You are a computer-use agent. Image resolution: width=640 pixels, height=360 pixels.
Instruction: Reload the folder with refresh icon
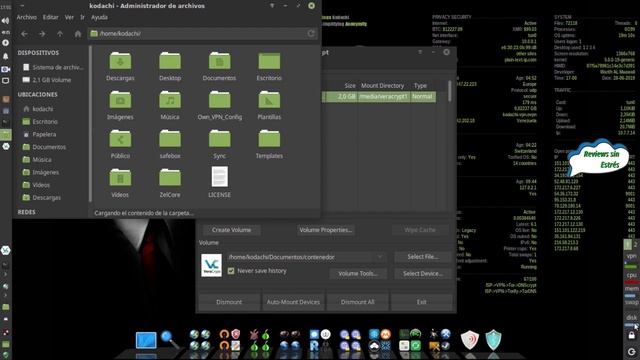coord(311,33)
